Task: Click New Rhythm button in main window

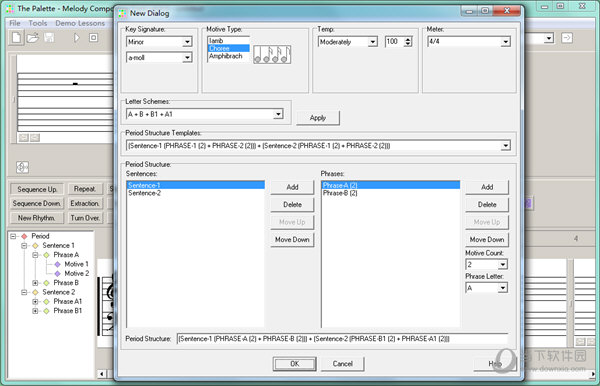Action: point(37,218)
